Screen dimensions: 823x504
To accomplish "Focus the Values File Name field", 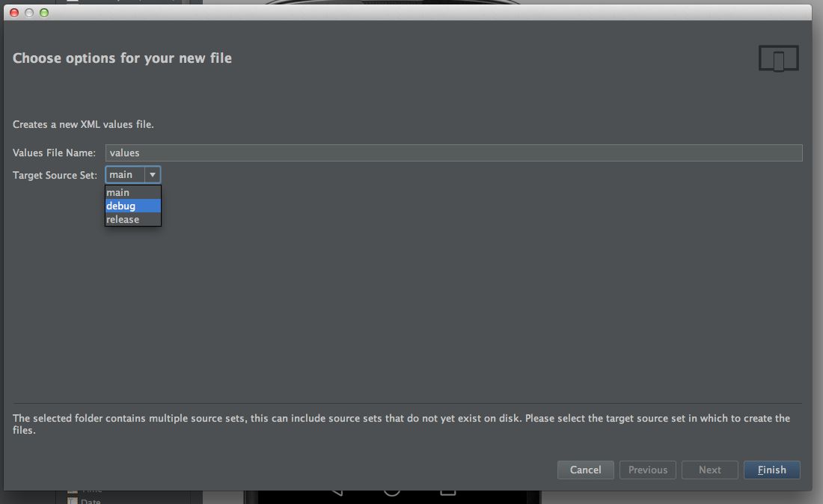I will click(x=453, y=153).
